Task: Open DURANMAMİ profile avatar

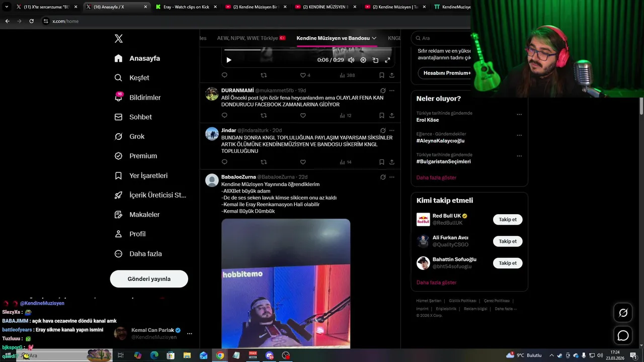Action: click(x=212, y=94)
